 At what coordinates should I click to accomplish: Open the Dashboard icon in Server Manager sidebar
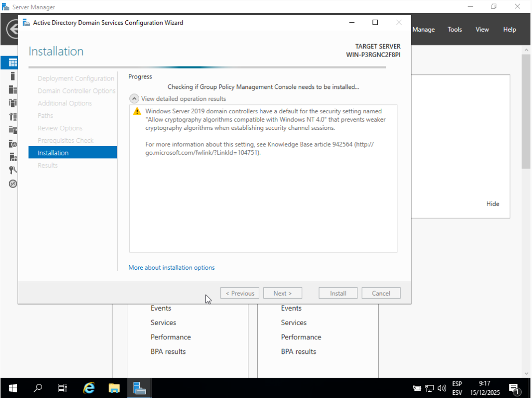click(13, 62)
